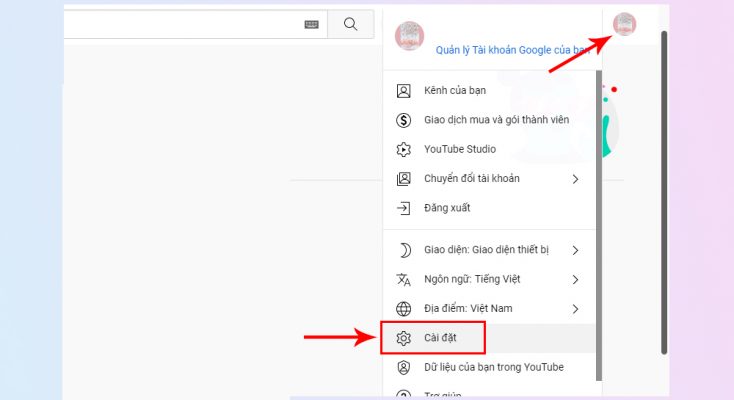Open Địa điểm: Việt Nam option

pyautogui.click(x=489, y=309)
